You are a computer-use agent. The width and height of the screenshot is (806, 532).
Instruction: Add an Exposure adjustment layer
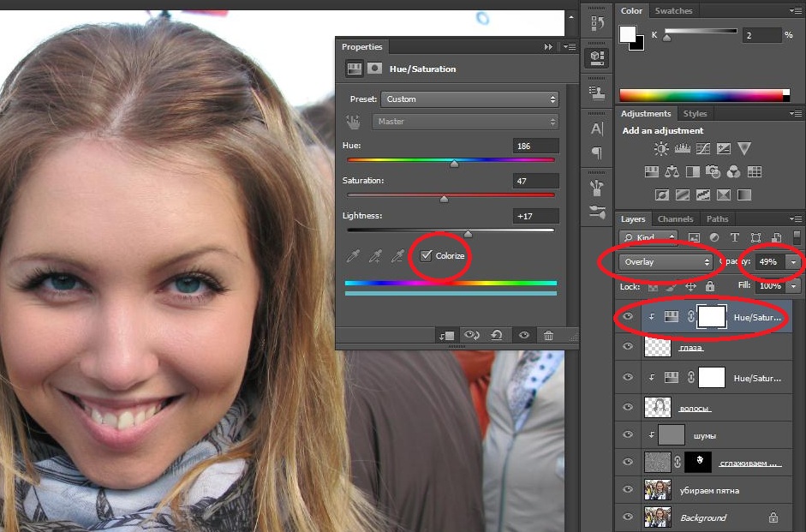tap(723, 149)
